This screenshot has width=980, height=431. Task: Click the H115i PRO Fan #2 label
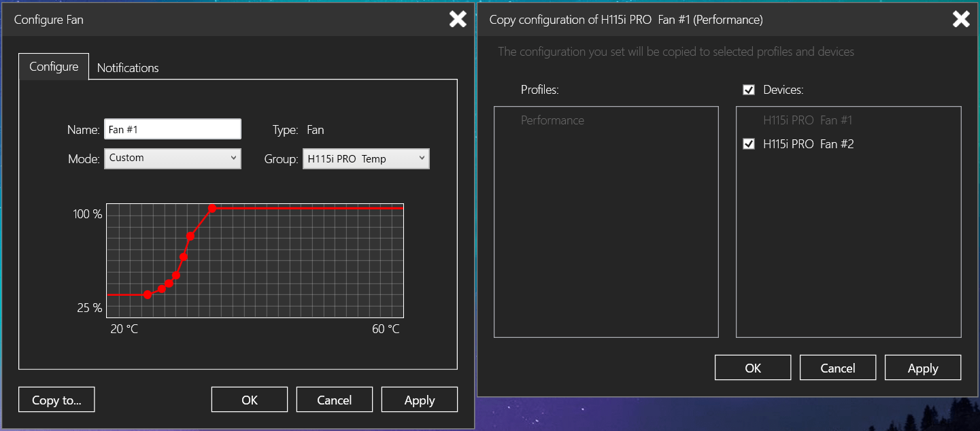[x=809, y=144]
